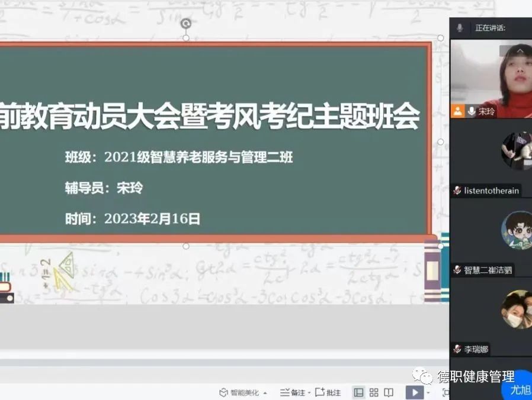This screenshot has height=400, width=532.
Task: Start slideshow with the play button
Action: pos(414,392)
